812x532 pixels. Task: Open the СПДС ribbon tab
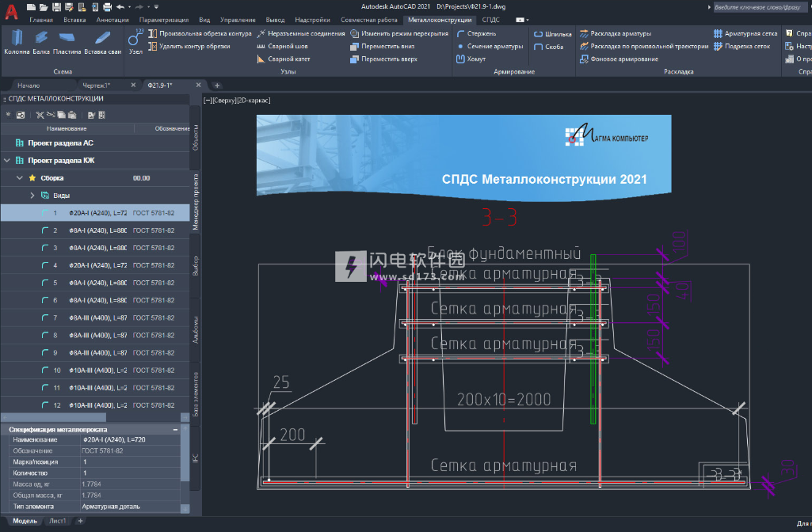[x=491, y=20]
